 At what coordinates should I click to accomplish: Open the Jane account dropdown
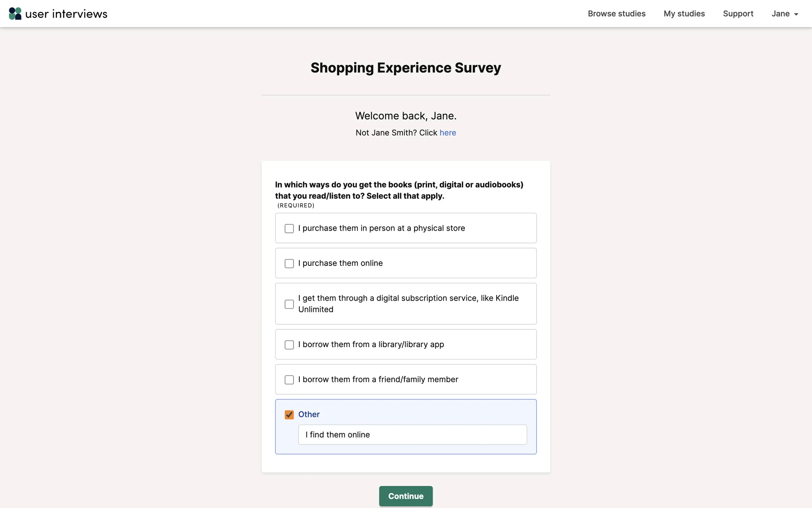click(x=784, y=14)
